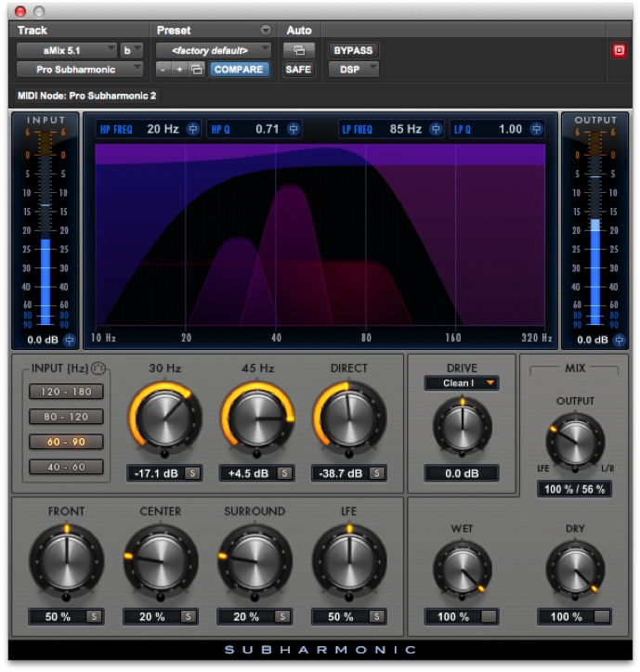Click the LFE level knob
The height and width of the screenshot is (672, 640).
349,562
